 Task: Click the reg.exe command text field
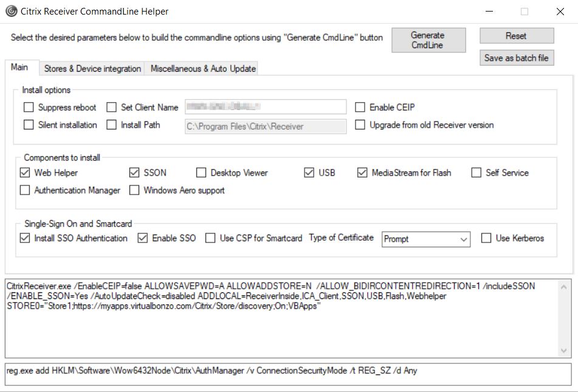coord(288,374)
